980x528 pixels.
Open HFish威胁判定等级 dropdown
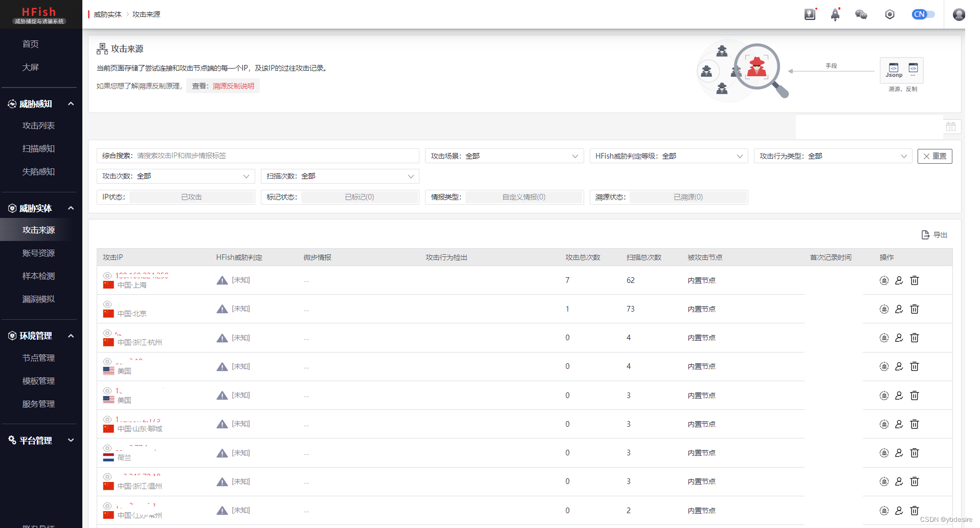(669, 156)
